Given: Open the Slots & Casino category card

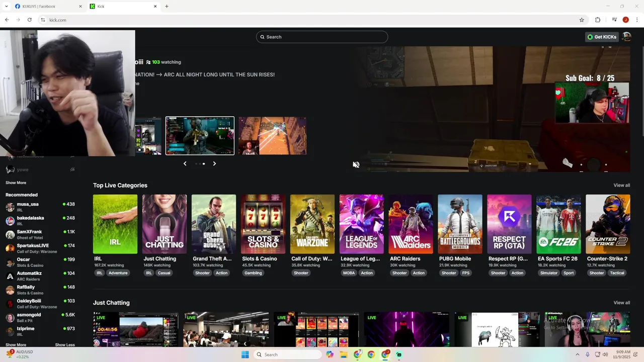Looking at the screenshot, I should pos(263,224).
